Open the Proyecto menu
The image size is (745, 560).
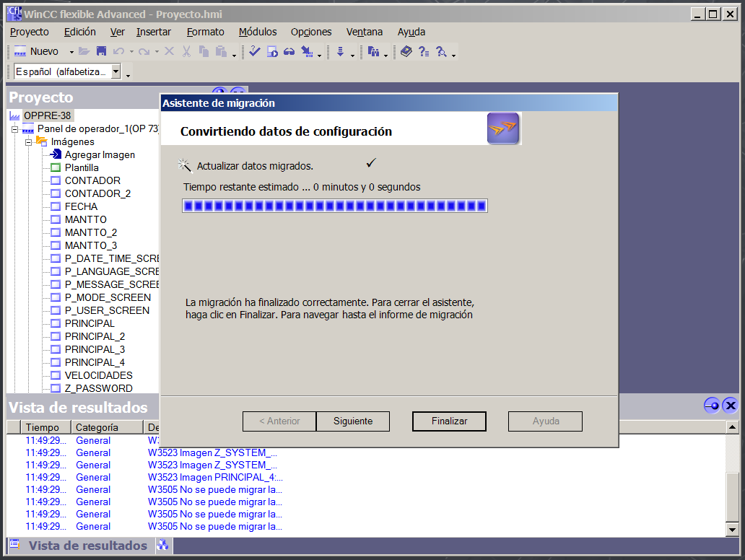(x=30, y=32)
